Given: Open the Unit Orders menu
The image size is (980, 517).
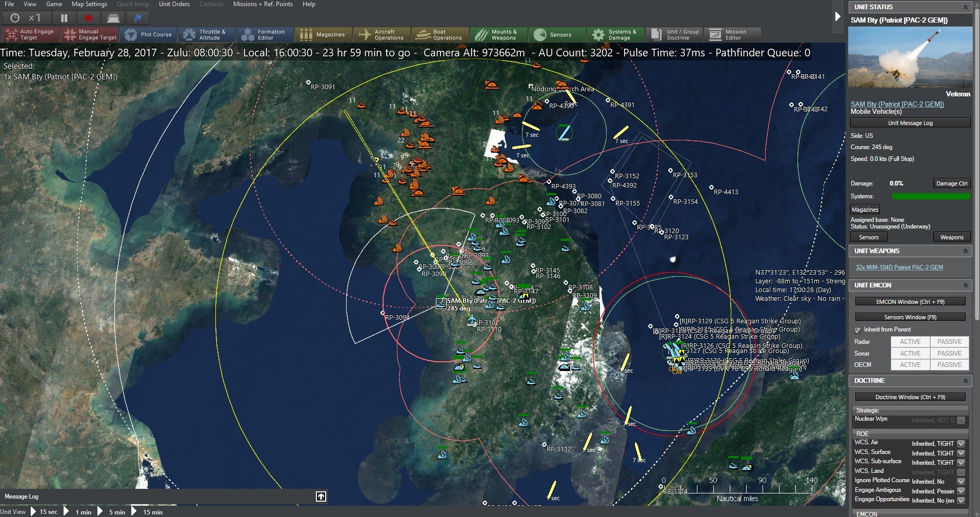Looking at the screenshot, I should tap(174, 4).
